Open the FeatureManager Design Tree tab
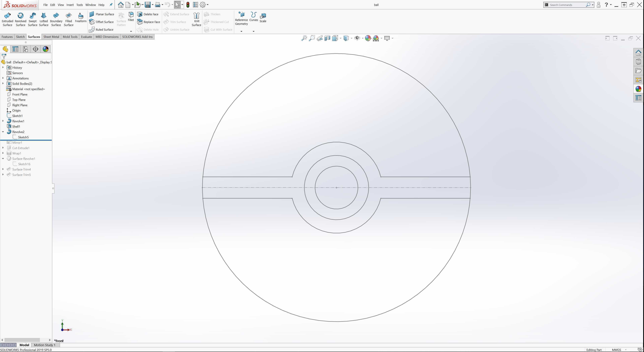The height and width of the screenshot is (352, 644). click(x=5, y=49)
